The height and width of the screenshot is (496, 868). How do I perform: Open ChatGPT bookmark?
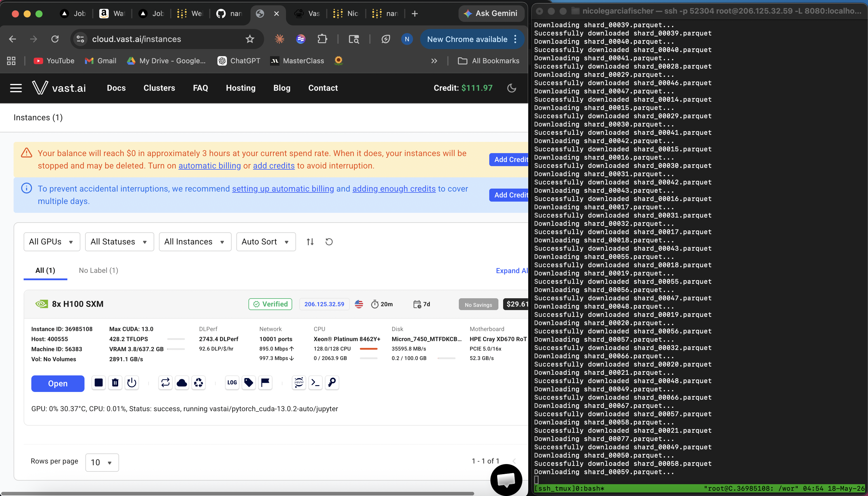click(239, 61)
